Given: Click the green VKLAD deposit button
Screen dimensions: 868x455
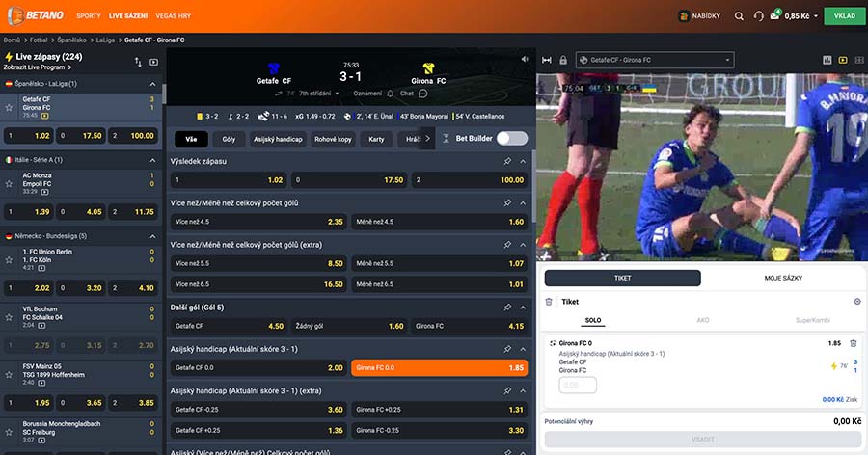Looking at the screenshot, I should [x=844, y=16].
